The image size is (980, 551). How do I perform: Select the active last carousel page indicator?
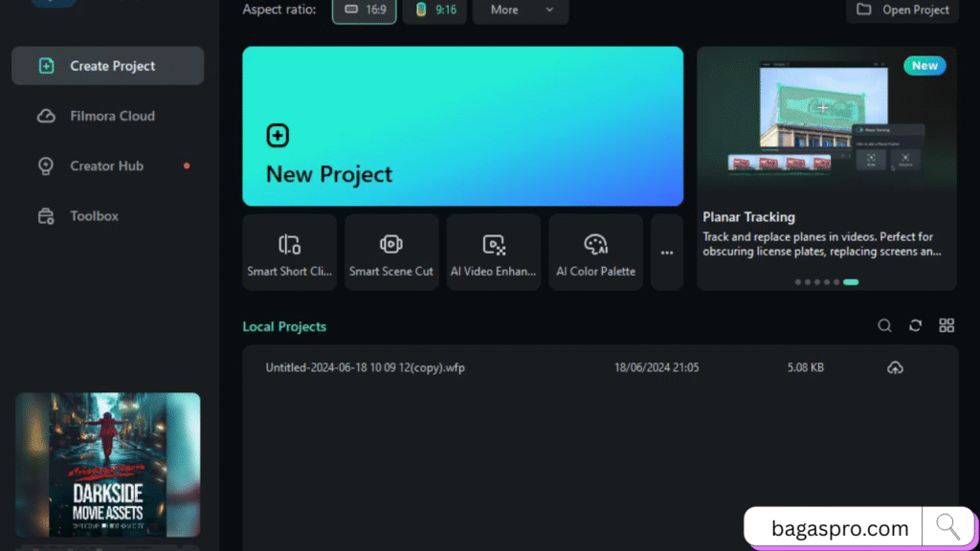point(851,282)
